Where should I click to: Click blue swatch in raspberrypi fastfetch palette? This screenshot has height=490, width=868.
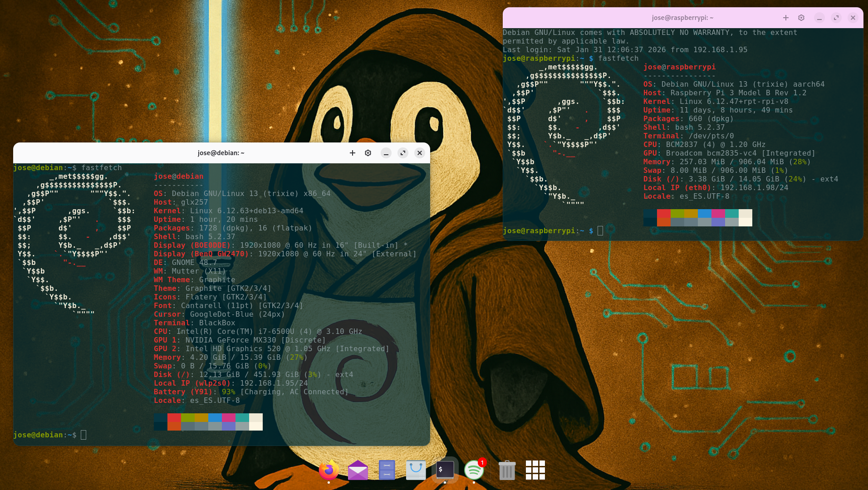click(704, 213)
